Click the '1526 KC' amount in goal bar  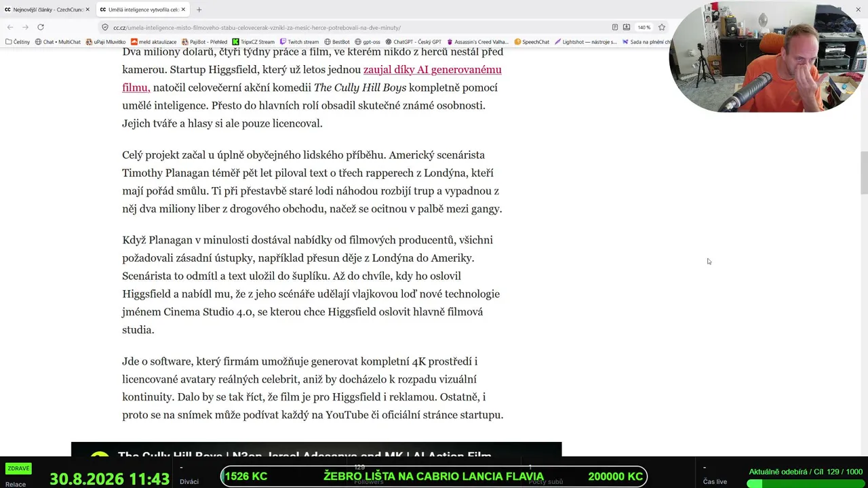click(245, 476)
